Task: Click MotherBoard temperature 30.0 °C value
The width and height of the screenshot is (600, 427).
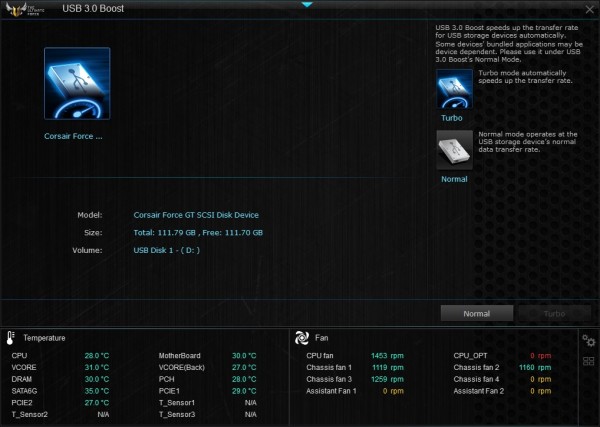Action: (x=244, y=355)
